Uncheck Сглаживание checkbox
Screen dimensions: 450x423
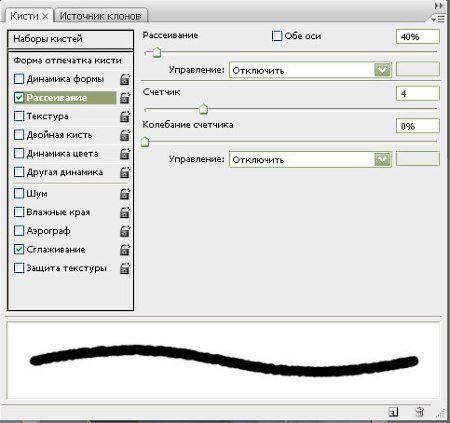[19, 250]
